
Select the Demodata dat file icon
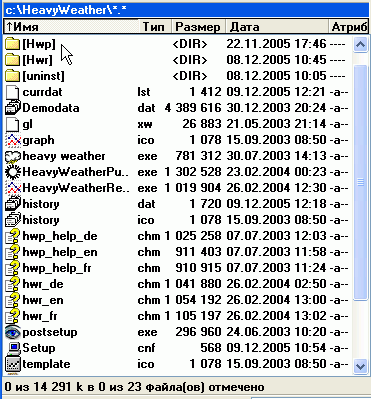pyautogui.click(x=13, y=108)
